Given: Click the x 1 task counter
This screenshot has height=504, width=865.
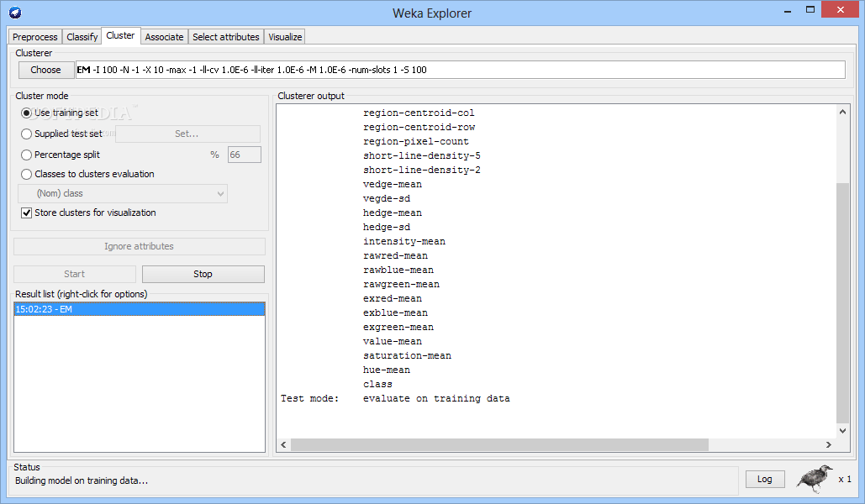Looking at the screenshot, I should click(x=845, y=479).
